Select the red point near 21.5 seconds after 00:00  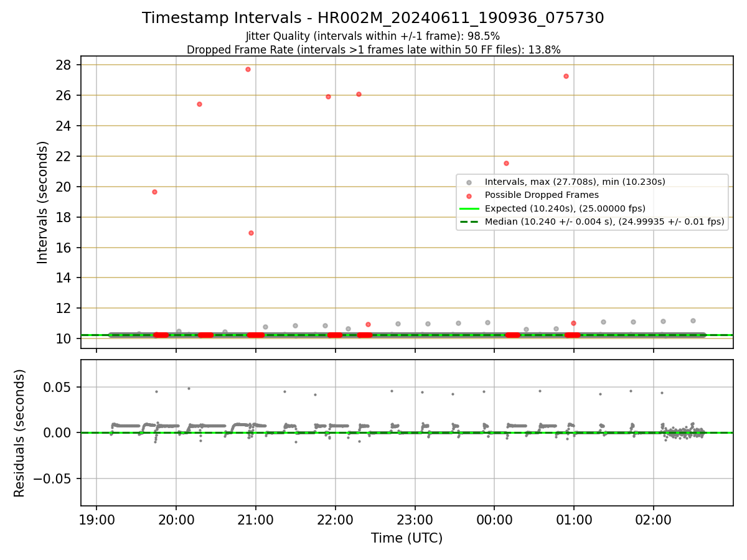pos(506,163)
